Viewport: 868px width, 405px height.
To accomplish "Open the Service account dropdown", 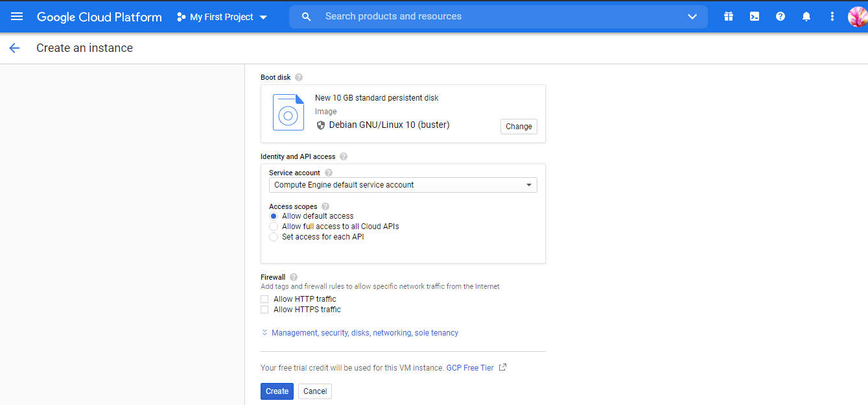I will 403,185.
